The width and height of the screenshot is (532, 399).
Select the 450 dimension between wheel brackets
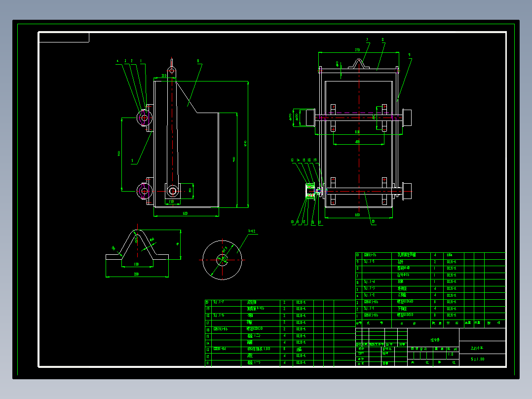click(x=357, y=142)
